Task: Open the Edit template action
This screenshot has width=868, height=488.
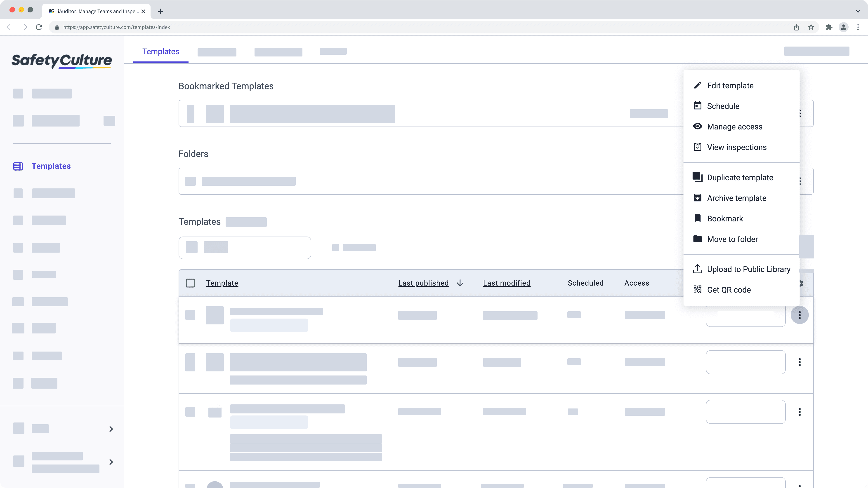Action: point(730,86)
